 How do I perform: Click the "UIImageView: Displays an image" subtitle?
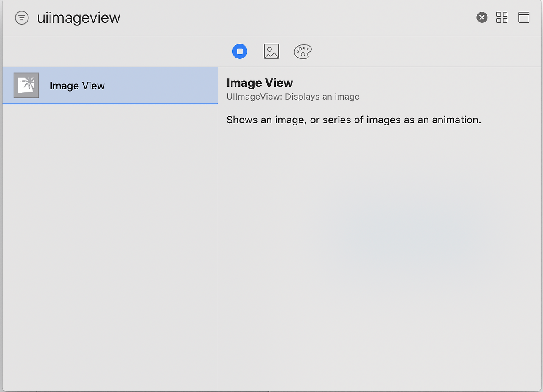point(293,97)
